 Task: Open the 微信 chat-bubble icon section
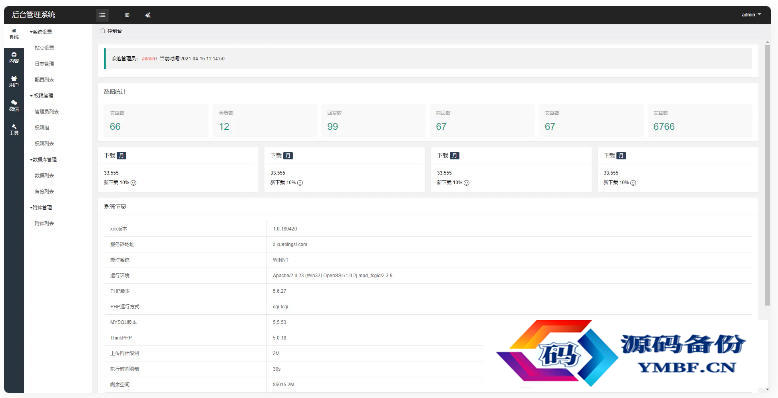tap(14, 105)
